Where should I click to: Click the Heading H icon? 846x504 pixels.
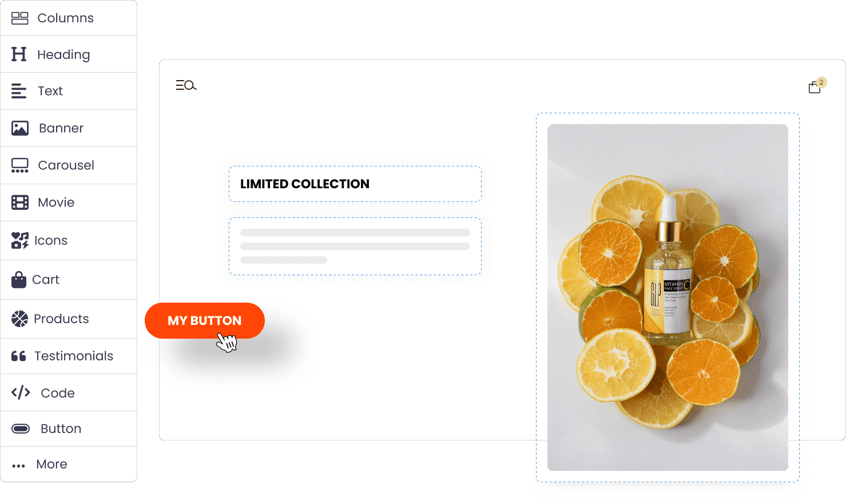click(x=19, y=54)
